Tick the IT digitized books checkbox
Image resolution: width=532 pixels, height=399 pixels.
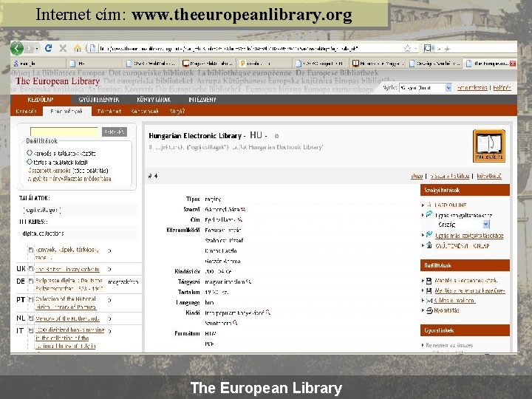[31, 330]
